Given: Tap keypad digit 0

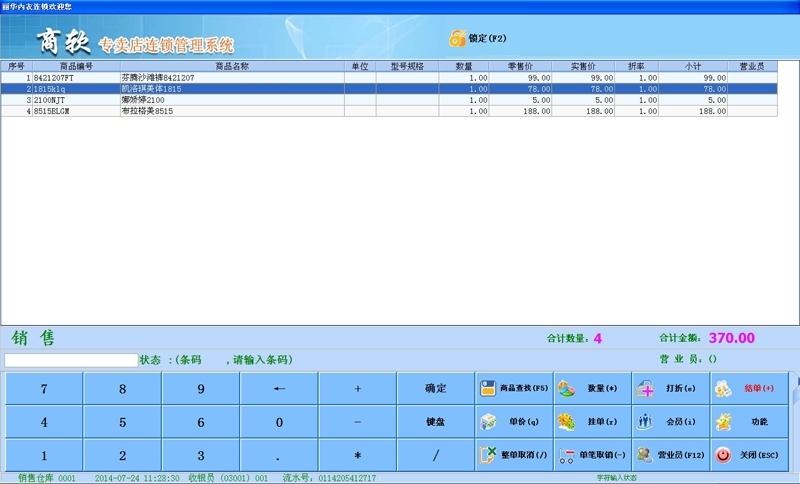Looking at the screenshot, I should [279, 422].
